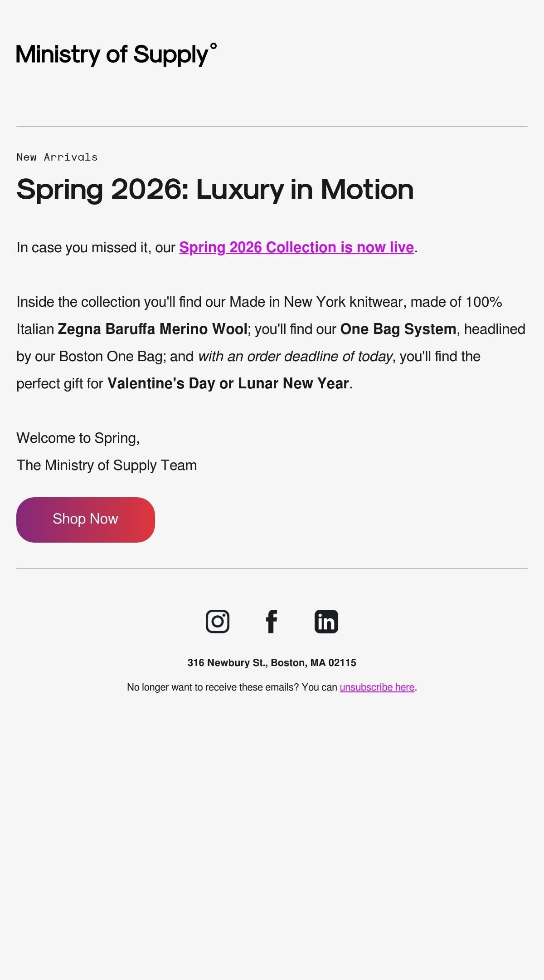Click the Shop Now button
The image size is (544, 980).
point(86,519)
